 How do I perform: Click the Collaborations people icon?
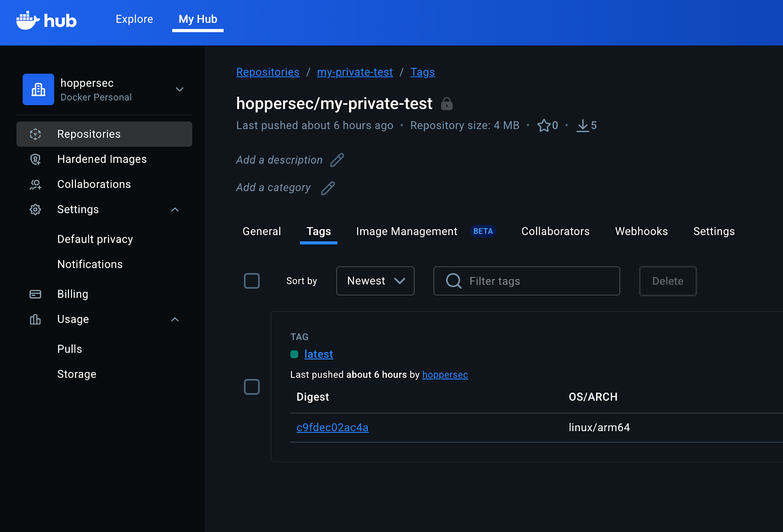pyautogui.click(x=35, y=185)
